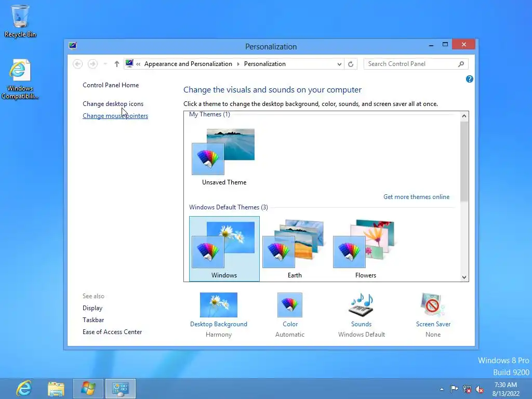The image size is (532, 399).
Task: Open recent locations dropdown arrow
Action: coord(105,64)
